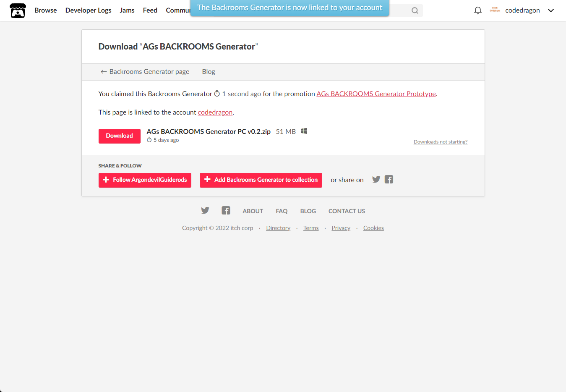Open the Browse menu
Screen dimensions: 566x392
[x=46, y=10]
